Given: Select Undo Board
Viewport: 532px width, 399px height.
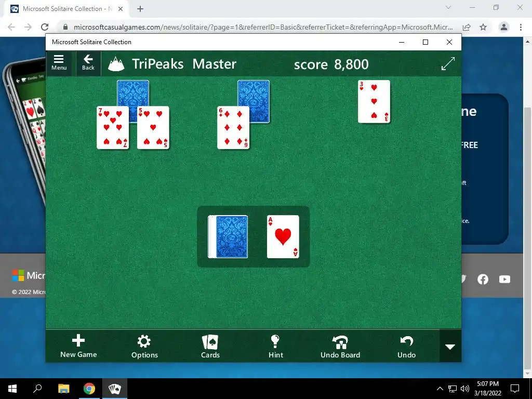Looking at the screenshot, I should (340, 347).
